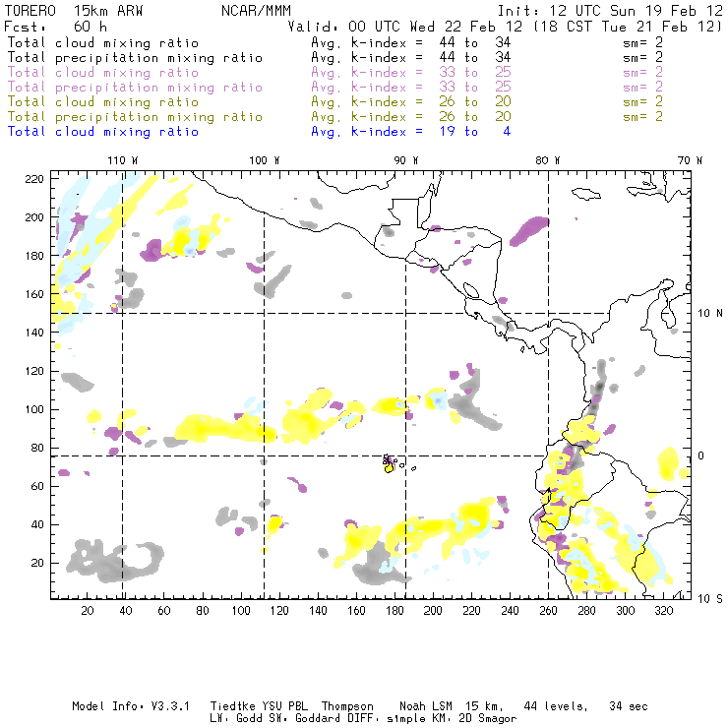Click the 70 W longitude label above the map
Viewport: 728px width, 728px height.
(692, 159)
